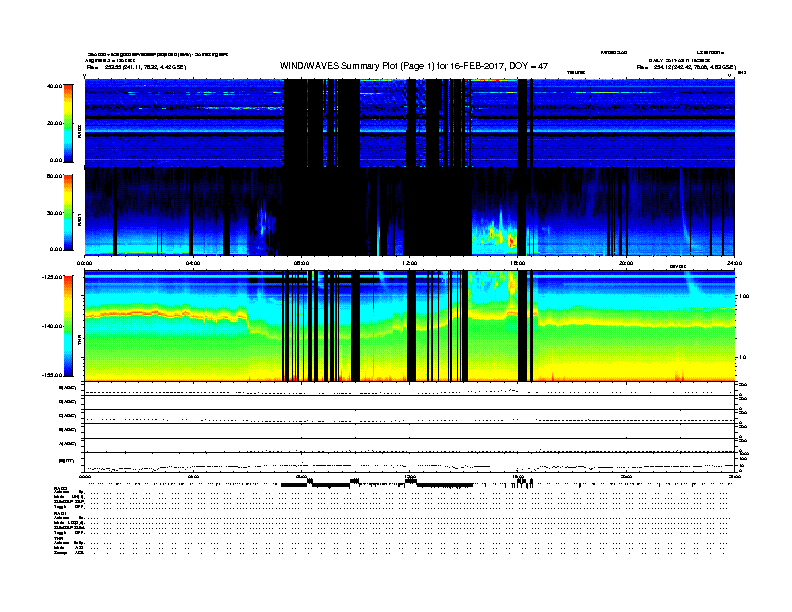Click the 00:00 tick label under the RAD1 spectrogram
Screen dimensions: 792x612
[84, 263]
